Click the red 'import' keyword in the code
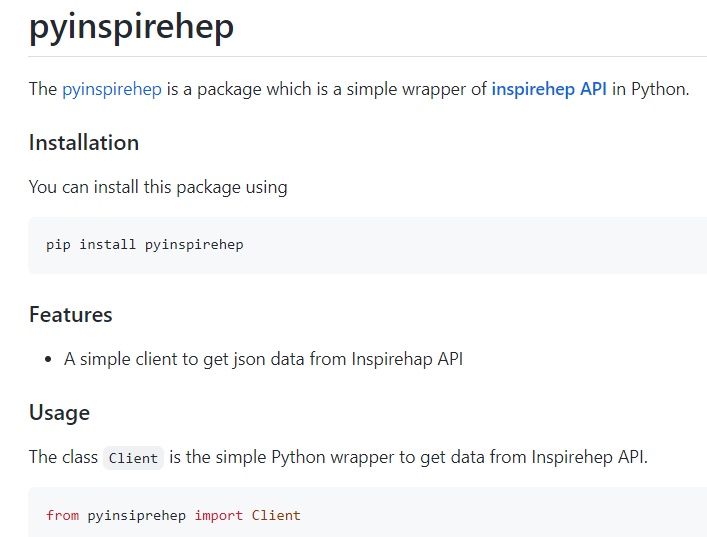This screenshot has width=707, height=537. [x=219, y=515]
